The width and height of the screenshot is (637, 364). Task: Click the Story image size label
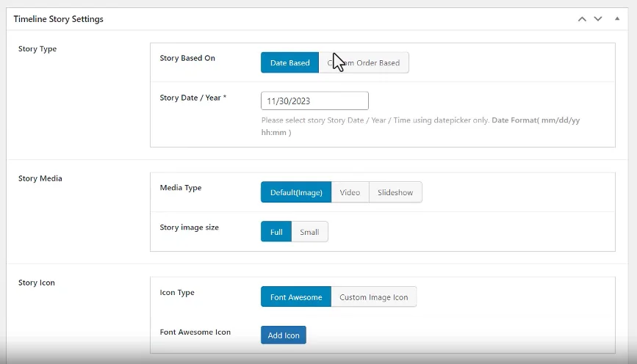click(x=189, y=227)
